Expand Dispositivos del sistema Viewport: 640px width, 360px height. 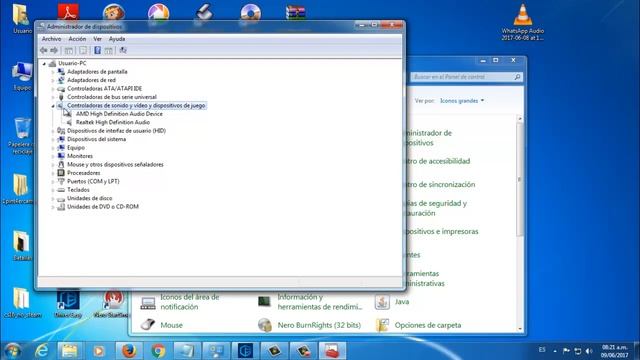click(53, 140)
